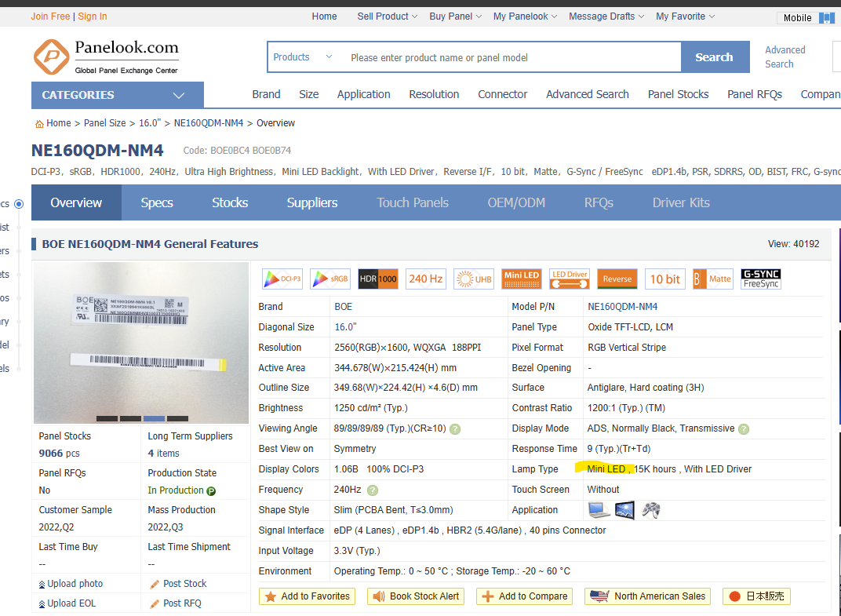The width and height of the screenshot is (841, 616).
Task: Open the Brand navigation item
Action: click(x=266, y=94)
